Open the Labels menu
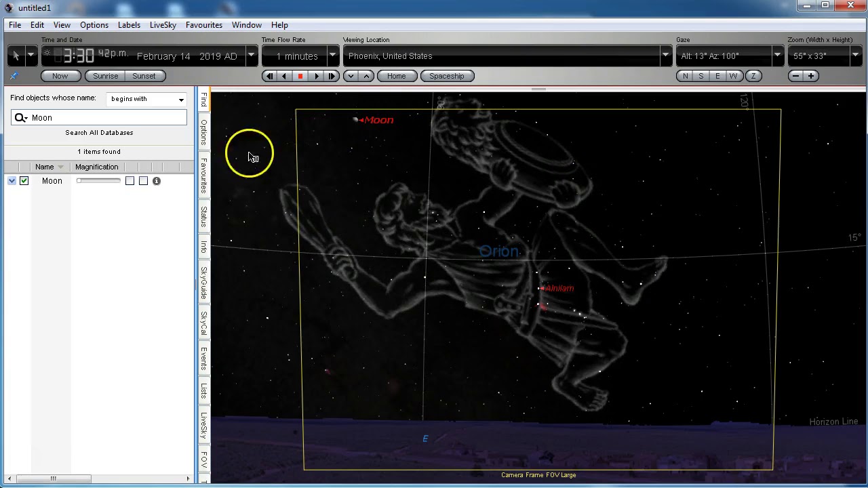868x488 pixels. (x=129, y=25)
